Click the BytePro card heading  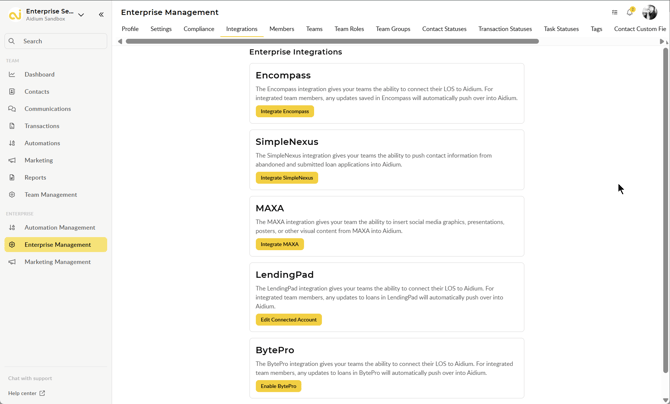tap(275, 350)
